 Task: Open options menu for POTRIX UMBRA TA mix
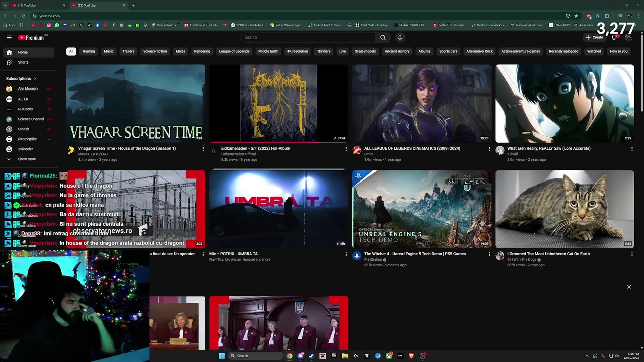click(346, 254)
